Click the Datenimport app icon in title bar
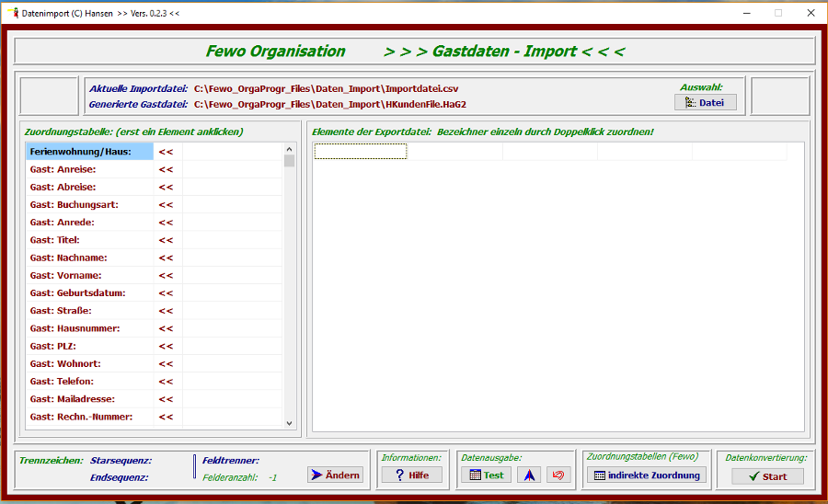Image resolution: width=828 pixels, height=504 pixels. [x=12, y=13]
